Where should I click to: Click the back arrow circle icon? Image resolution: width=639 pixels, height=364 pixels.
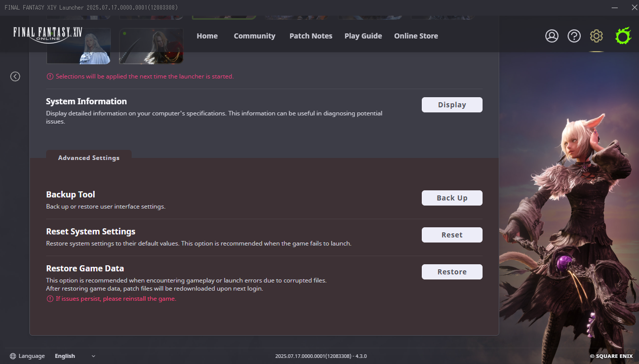coord(15,76)
